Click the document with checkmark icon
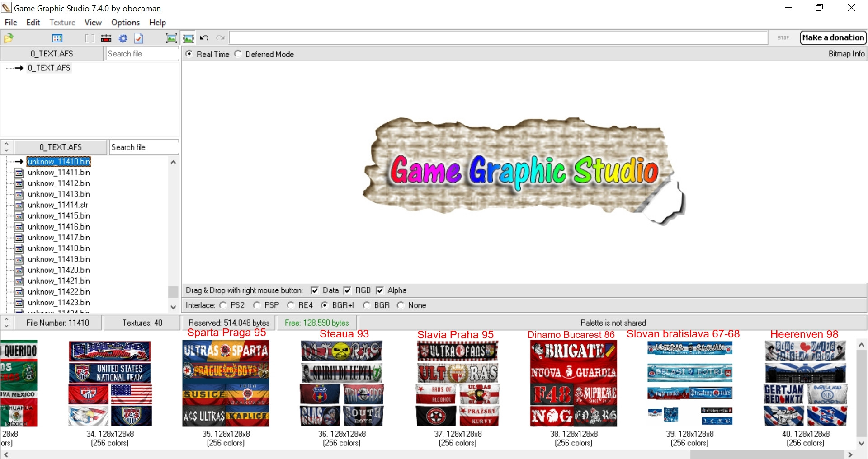 (x=139, y=38)
